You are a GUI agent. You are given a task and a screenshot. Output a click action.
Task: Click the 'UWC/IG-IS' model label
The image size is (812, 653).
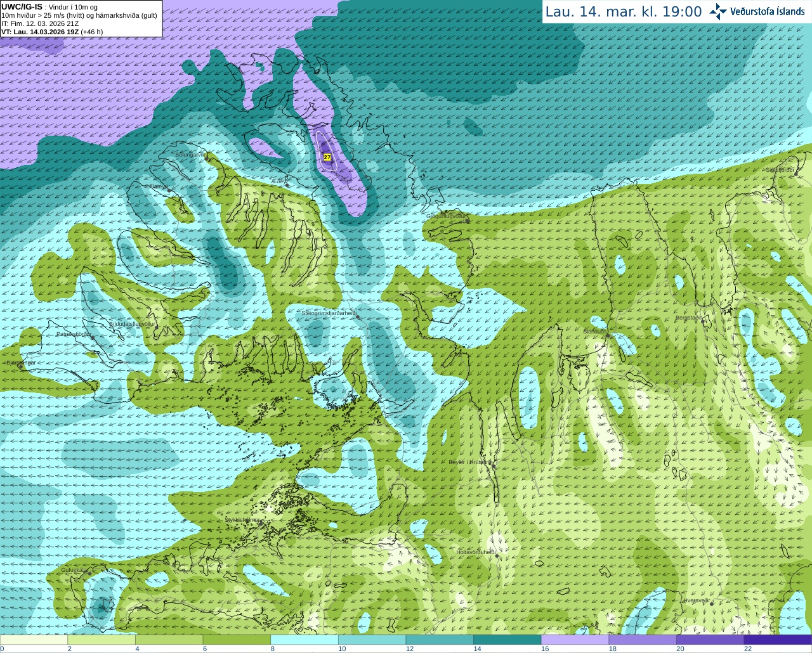pyautogui.click(x=22, y=6)
